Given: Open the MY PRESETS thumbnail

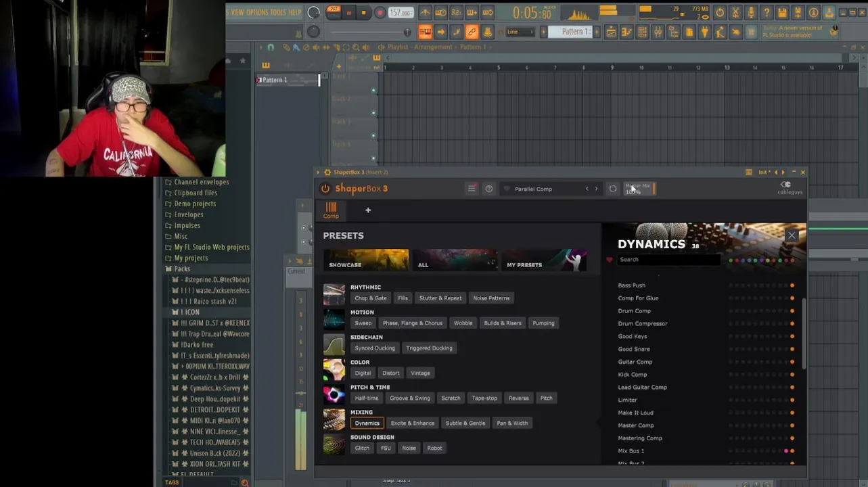Looking at the screenshot, I should (x=544, y=260).
